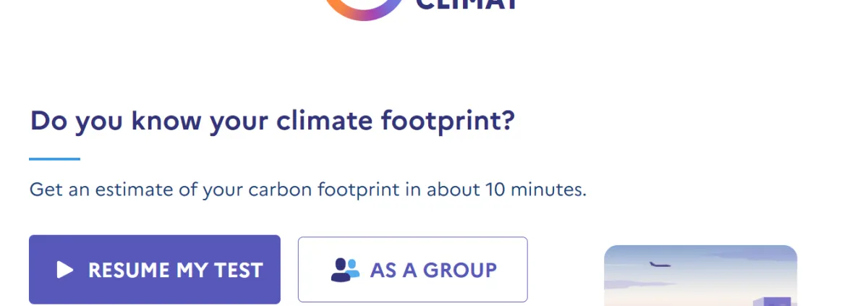Click the short blue divider under heading
This screenshot has height=306, width=868.
click(x=55, y=158)
